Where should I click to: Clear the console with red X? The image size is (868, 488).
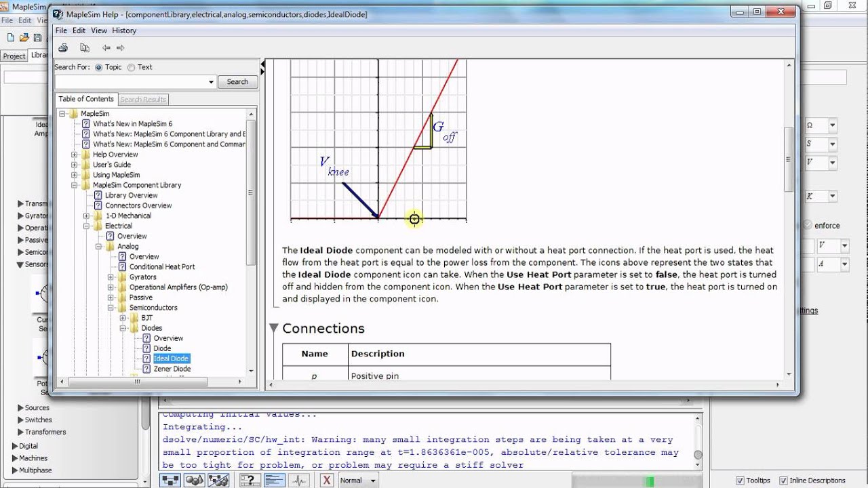click(327, 480)
